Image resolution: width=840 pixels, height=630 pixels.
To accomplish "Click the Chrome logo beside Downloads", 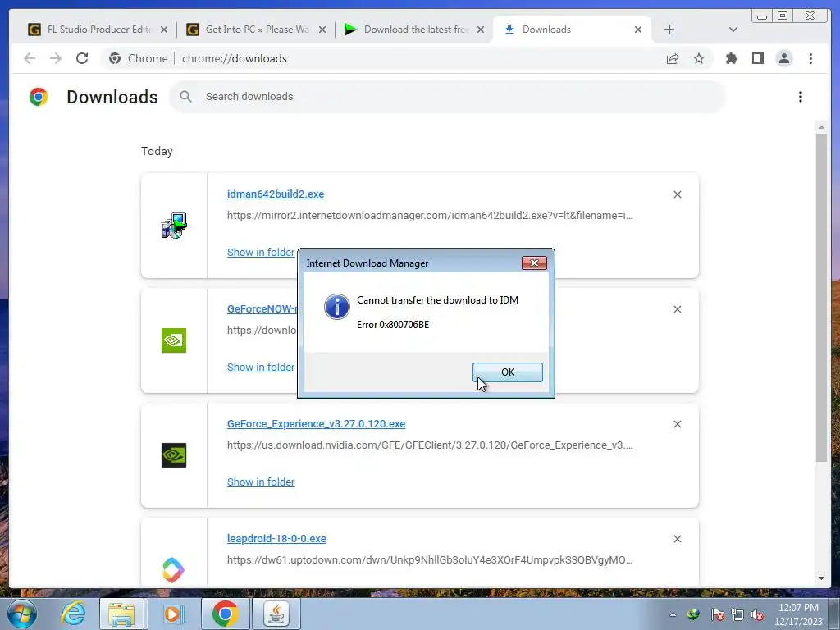I will (x=39, y=97).
